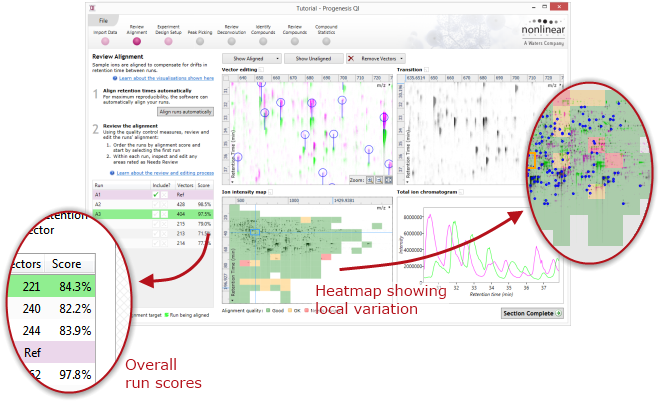Pop out the Transition panel

pos(427,70)
